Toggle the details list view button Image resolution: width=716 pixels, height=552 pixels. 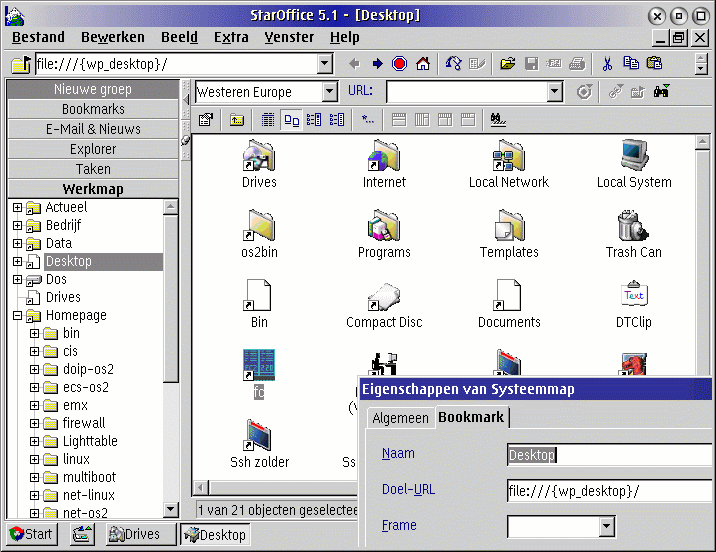point(268,120)
